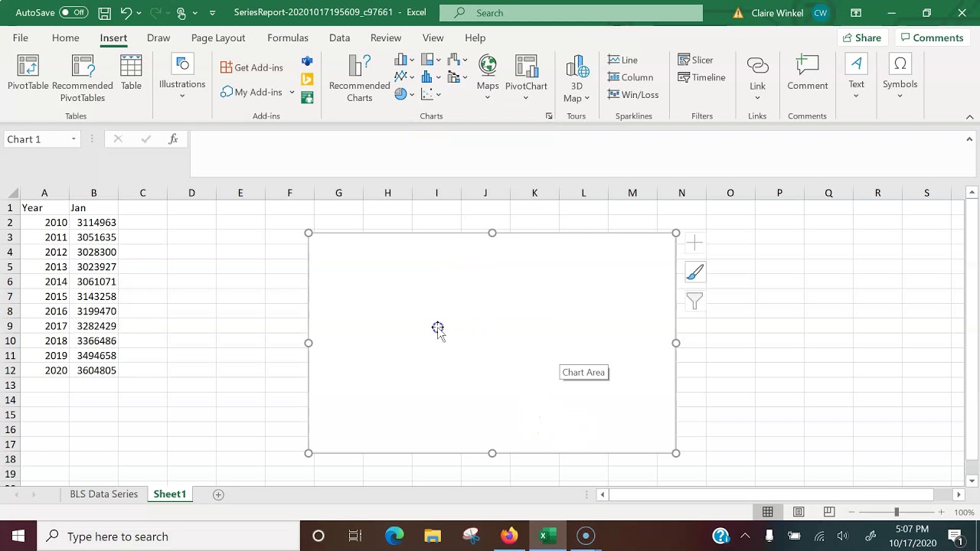980x551 pixels.
Task: Switch to Page Break Preview
Action: pos(829,512)
